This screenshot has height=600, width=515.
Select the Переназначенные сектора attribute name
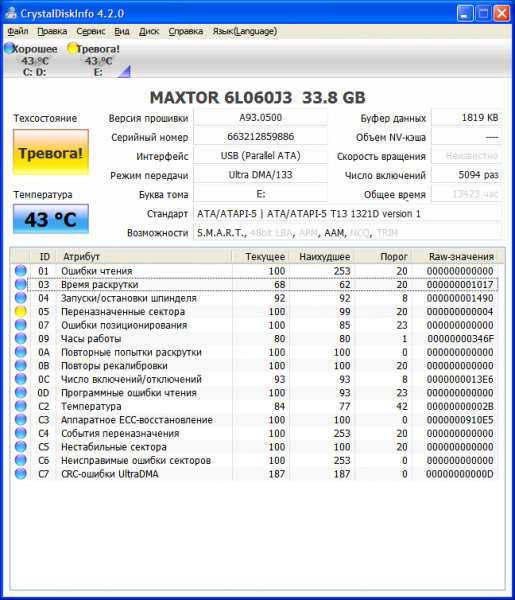[123, 312]
